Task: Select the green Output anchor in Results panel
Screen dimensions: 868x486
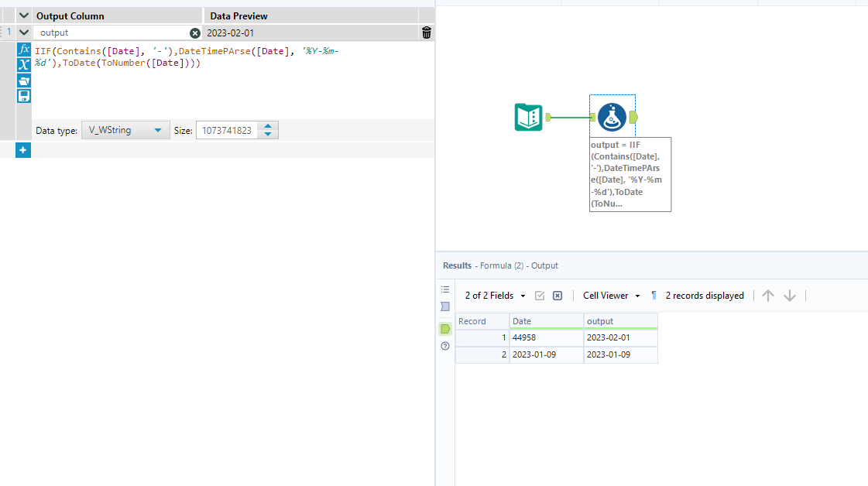Action: click(445, 328)
